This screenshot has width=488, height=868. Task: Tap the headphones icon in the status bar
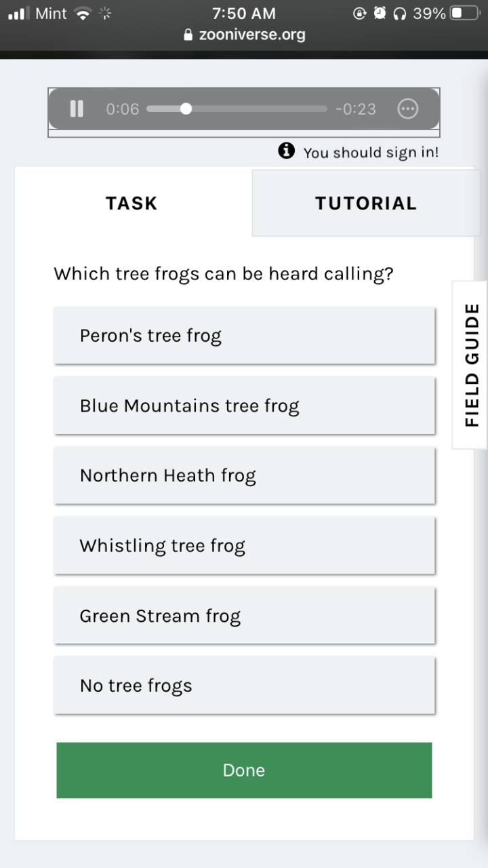[399, 14]
